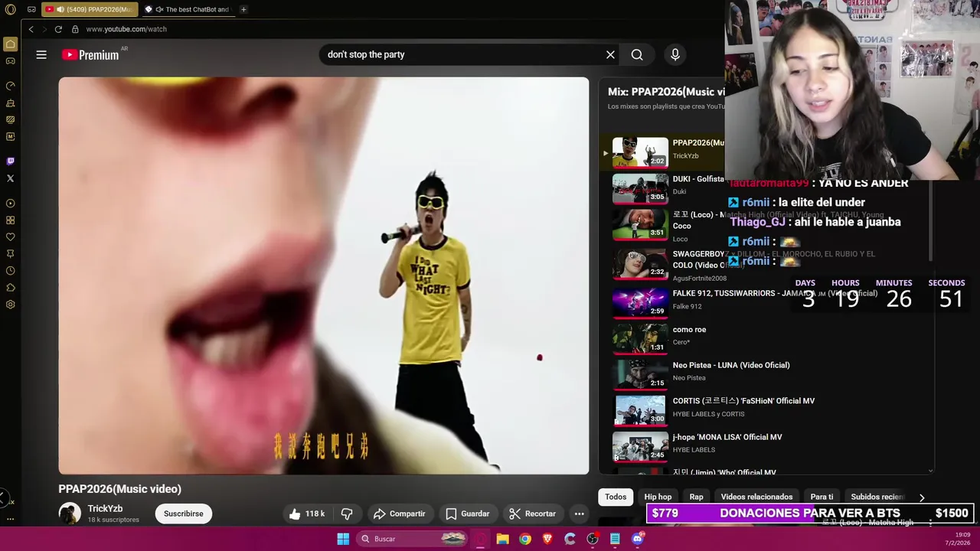Open YouTube guide hamburger menu
This screenshot has width=980, height=551.
[41, 54]
